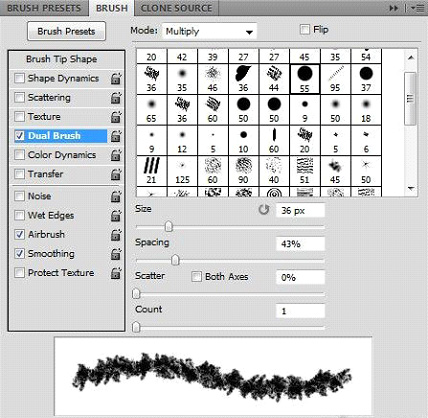
Task: Toggle lock icon beside Shape Dynamics
Action: pyautogui.click(x=116, y=78)
